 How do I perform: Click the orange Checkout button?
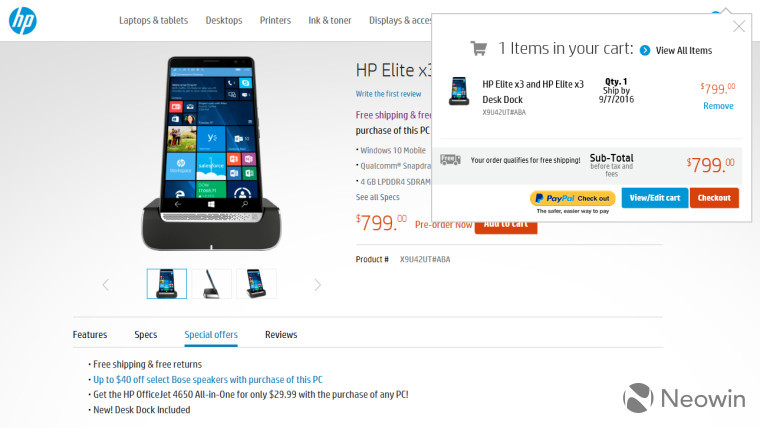pyautogui.click(x=714, y=198)
